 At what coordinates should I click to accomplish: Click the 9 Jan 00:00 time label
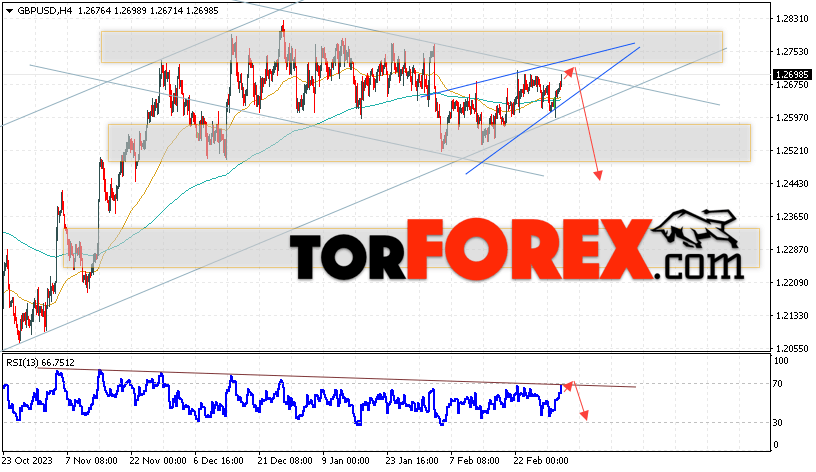click(x=346, y=461)
